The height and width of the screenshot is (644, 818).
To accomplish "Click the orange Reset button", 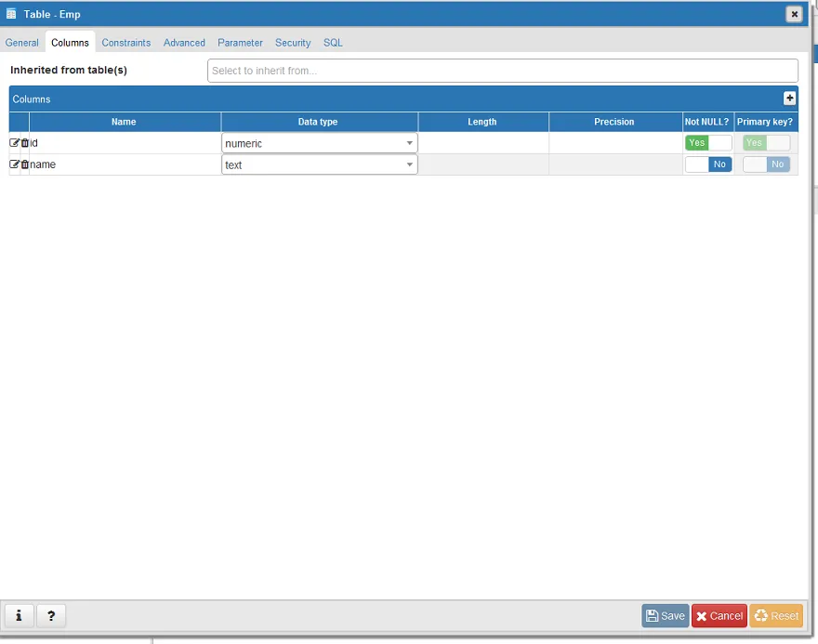I will tap(776, 616).
